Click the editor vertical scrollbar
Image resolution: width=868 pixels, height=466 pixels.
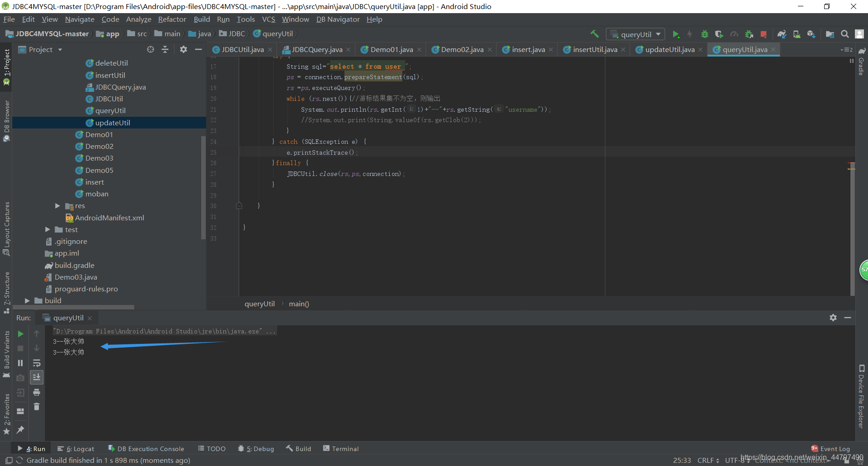coord(852,230)
